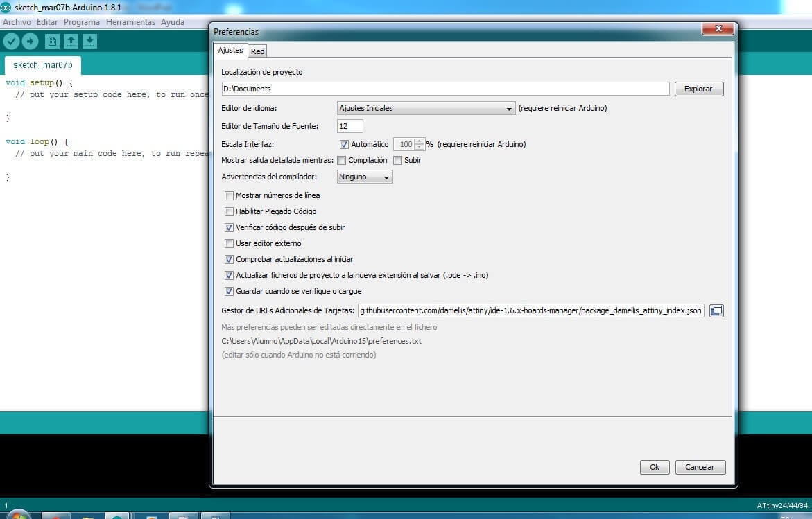The width and height of the screenshot is (812, 519).
Task: Switch to the Red tab
Action: tap(257, 51)
